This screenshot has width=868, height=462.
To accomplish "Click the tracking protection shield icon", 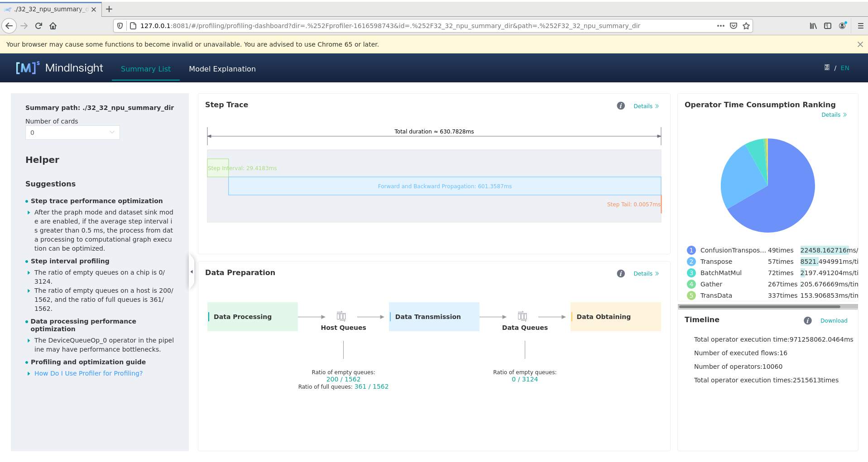I will (120, 25).
